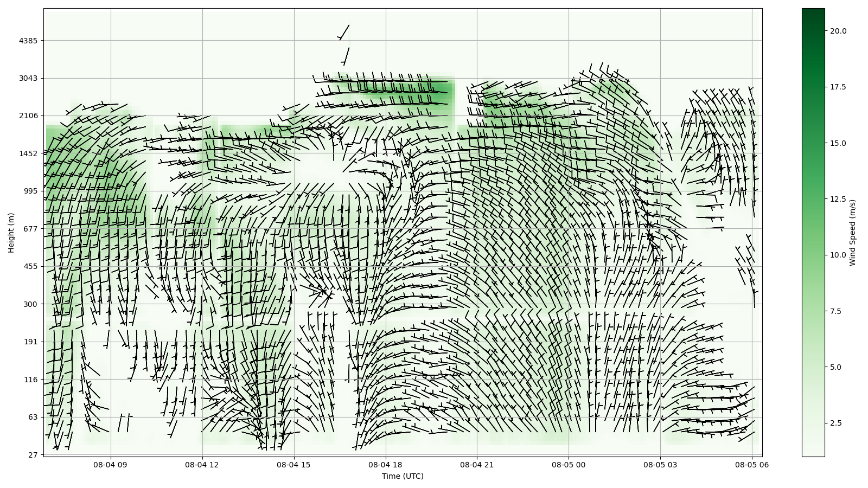The image size is (868, 488).
Task: Click the 08-04 18 time tick label
Action: pos(385,464)
